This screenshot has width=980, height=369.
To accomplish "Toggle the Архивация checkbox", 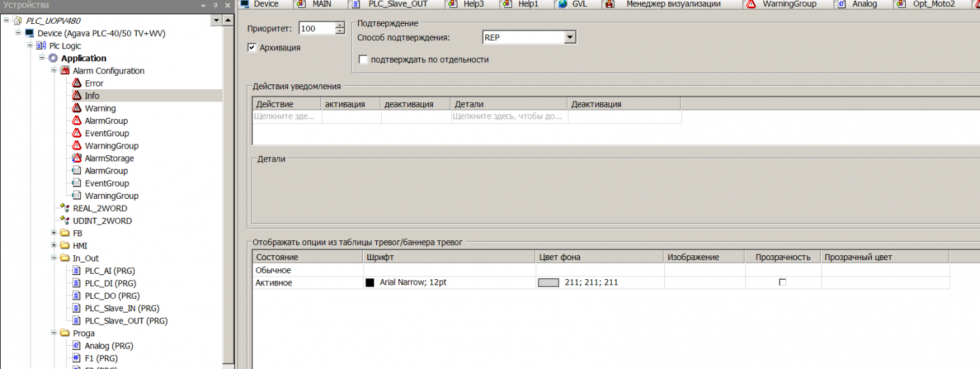I will coord(252,48).
